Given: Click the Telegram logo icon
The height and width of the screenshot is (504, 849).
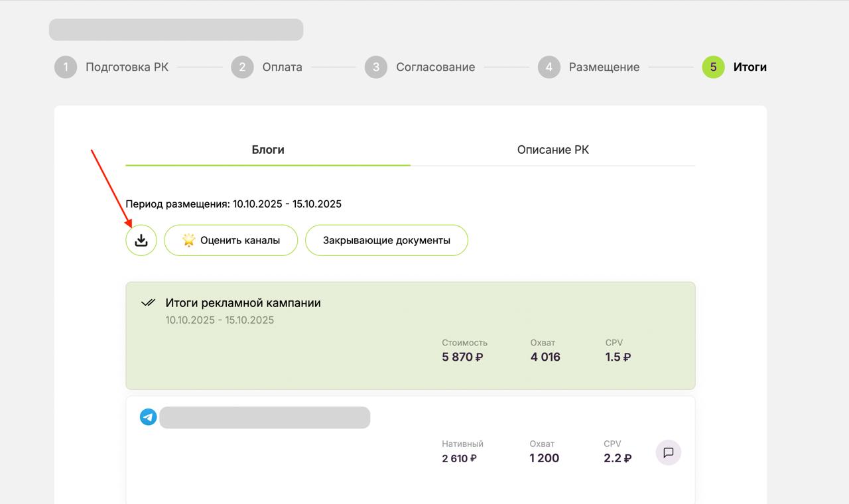Looking at the screenshot, I should click(148, 417).
